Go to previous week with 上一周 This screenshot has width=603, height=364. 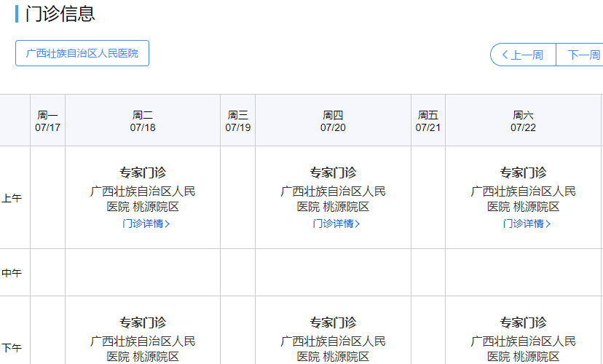pyautogui.click(x=522, y=55)
